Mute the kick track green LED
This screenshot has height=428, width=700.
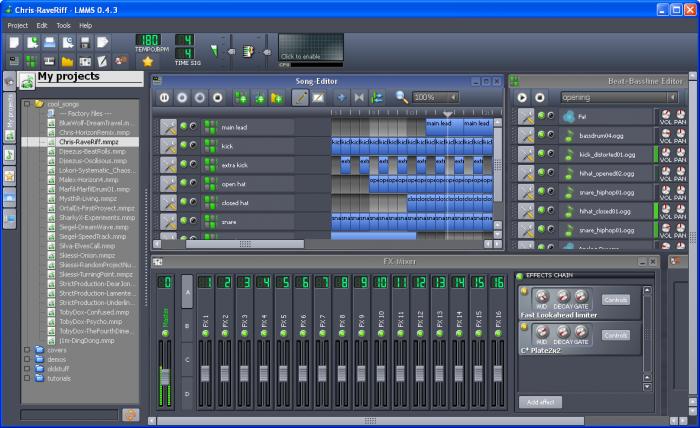point(183,146)
